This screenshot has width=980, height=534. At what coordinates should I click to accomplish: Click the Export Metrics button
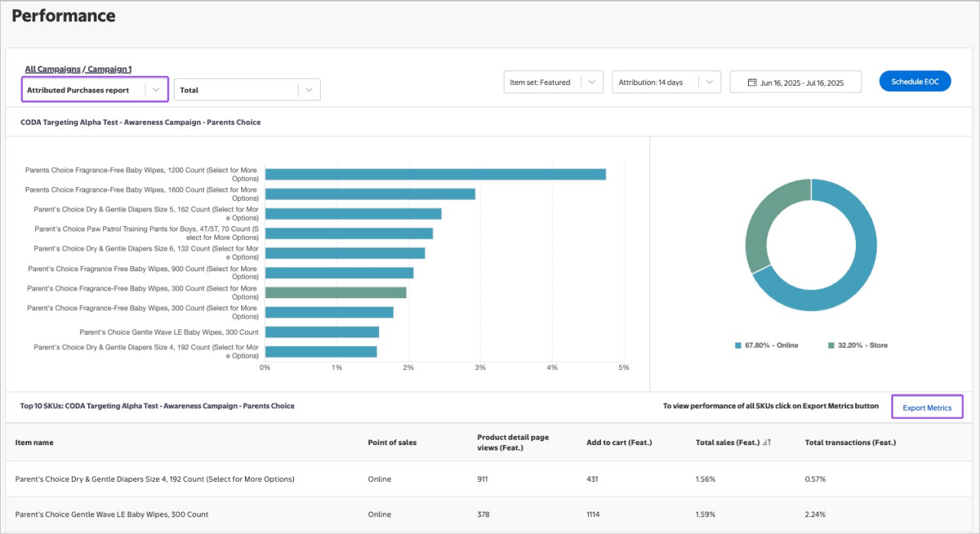927,408
